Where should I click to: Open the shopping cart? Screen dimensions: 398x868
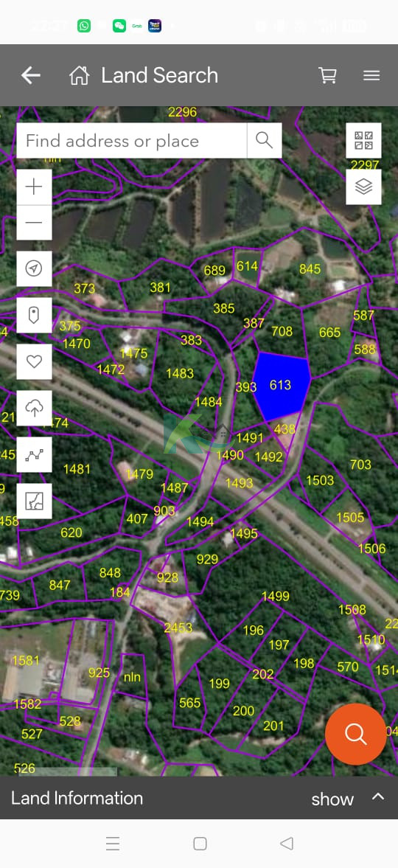pos(328,75)
